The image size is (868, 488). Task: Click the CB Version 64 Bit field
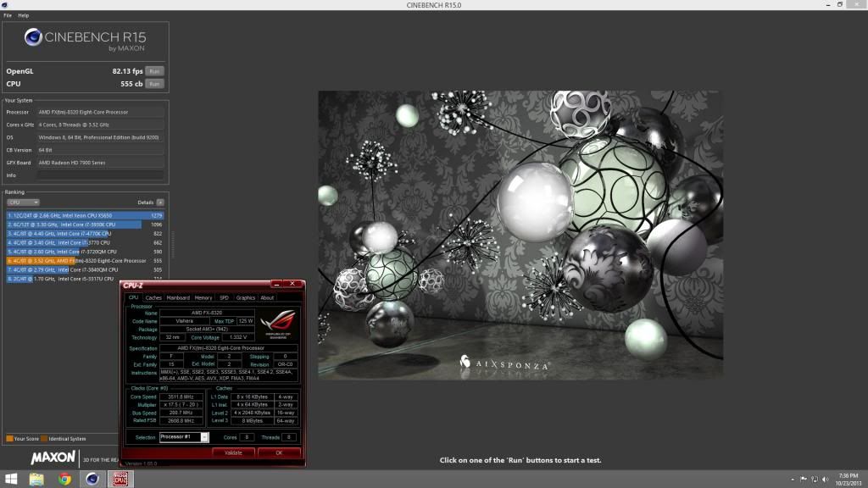click(100, 150)
